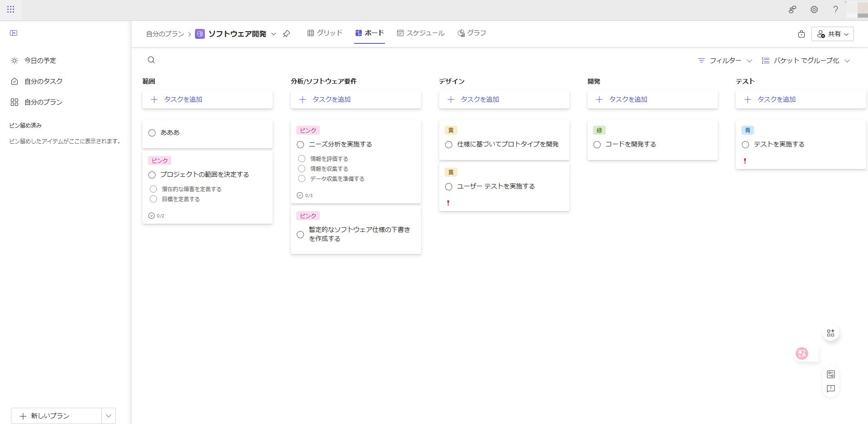Collapse the left navigation pane icon
This screenshot has width=868, height=424.
tap(14, 33)
